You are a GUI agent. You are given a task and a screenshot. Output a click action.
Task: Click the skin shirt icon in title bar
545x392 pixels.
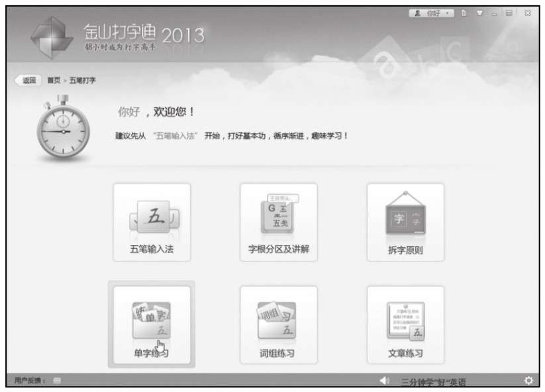click(x=479, y=13)
